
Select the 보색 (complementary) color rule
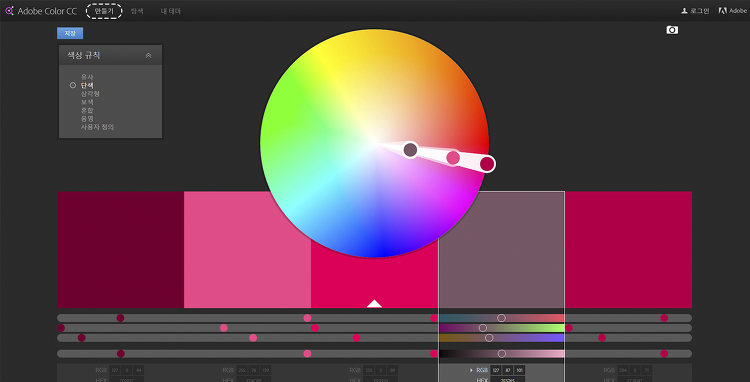[87, 102]
